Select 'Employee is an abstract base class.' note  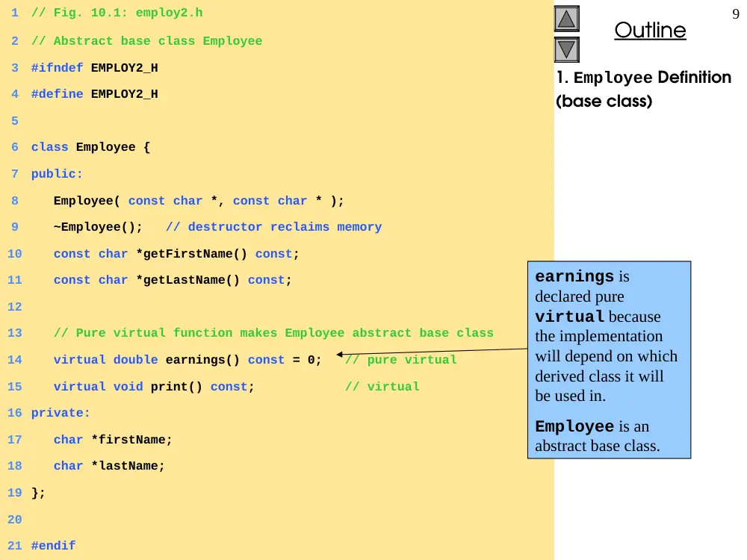pyautogui.click(x=598, y=436)
